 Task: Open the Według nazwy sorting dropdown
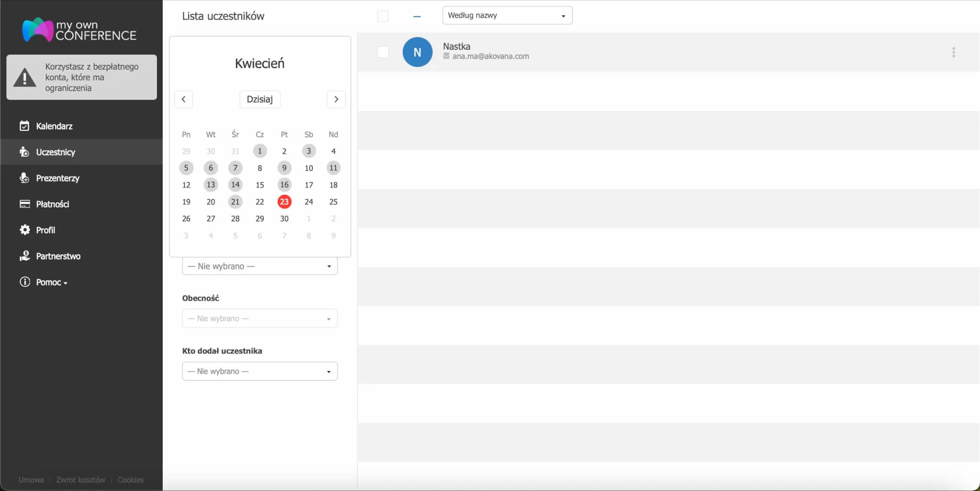[507, 15]
